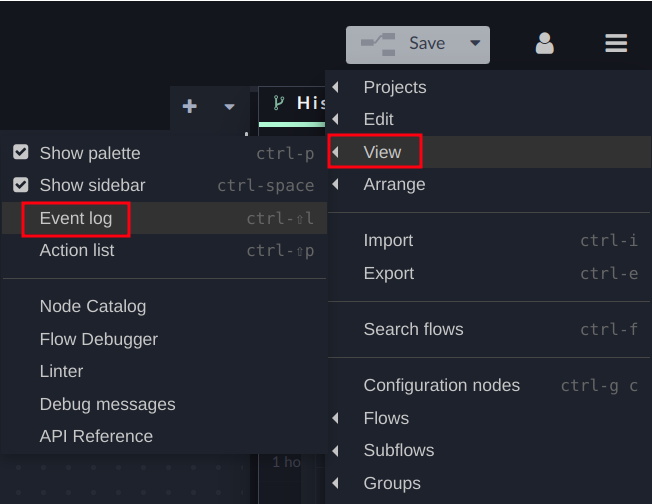Open Configuration nodes menu item

point(442,385)
